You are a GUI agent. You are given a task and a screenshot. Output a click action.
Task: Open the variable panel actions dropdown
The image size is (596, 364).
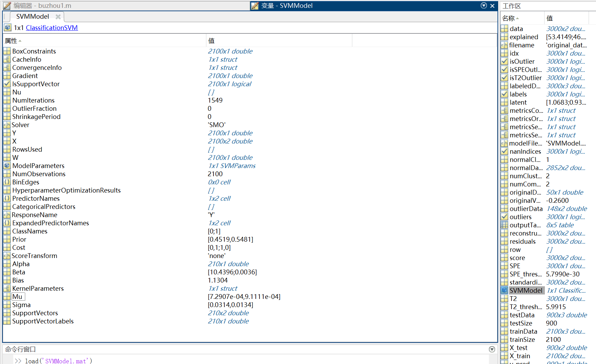coord(483,5)
